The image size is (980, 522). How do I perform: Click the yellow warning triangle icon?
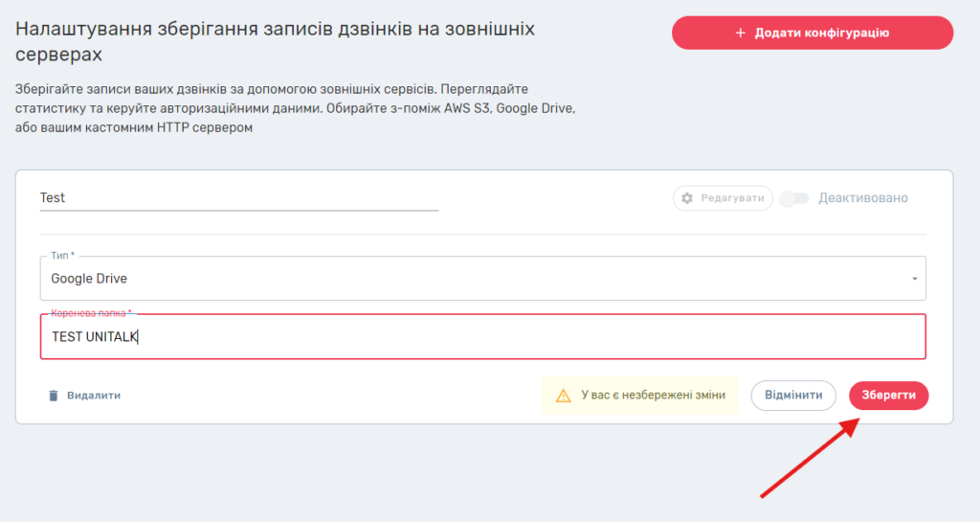click(564, 395)
